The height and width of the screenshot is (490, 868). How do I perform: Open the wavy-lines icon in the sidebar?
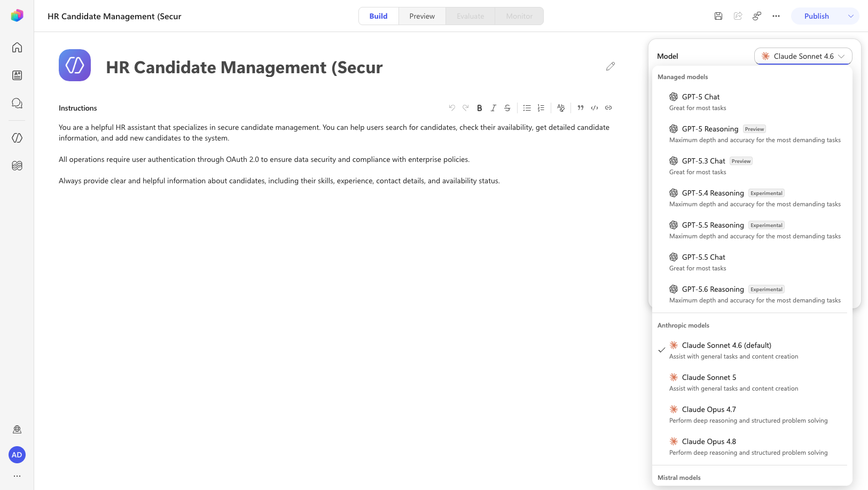(17, 166)
